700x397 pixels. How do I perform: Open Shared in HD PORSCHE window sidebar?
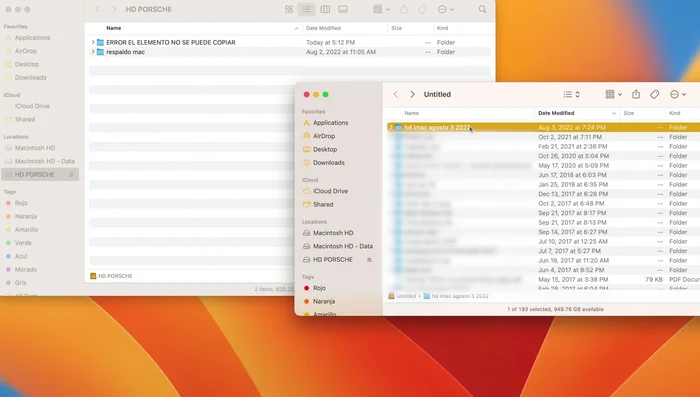[x=25, y=120]
